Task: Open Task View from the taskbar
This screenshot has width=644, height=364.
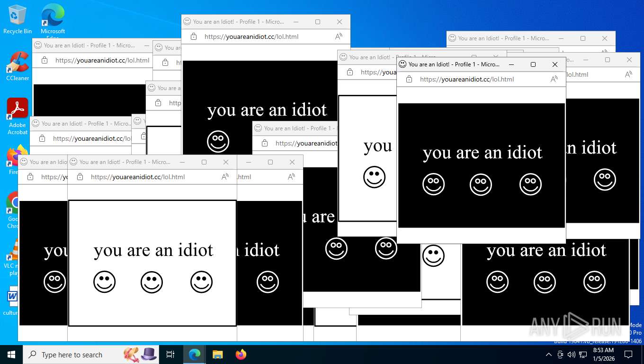Action: click(170, 355)
